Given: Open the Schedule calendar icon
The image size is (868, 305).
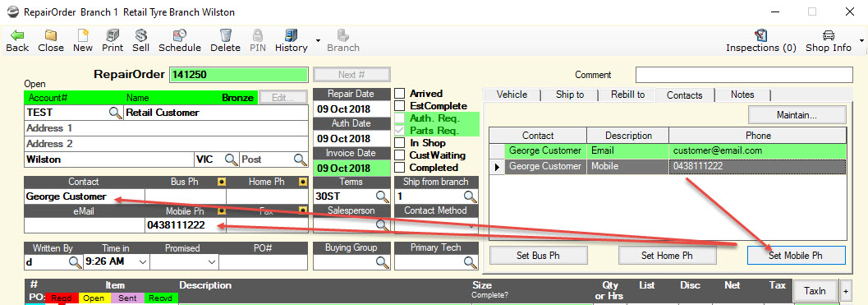Looking at the screenshot, I should coord(179,35).
